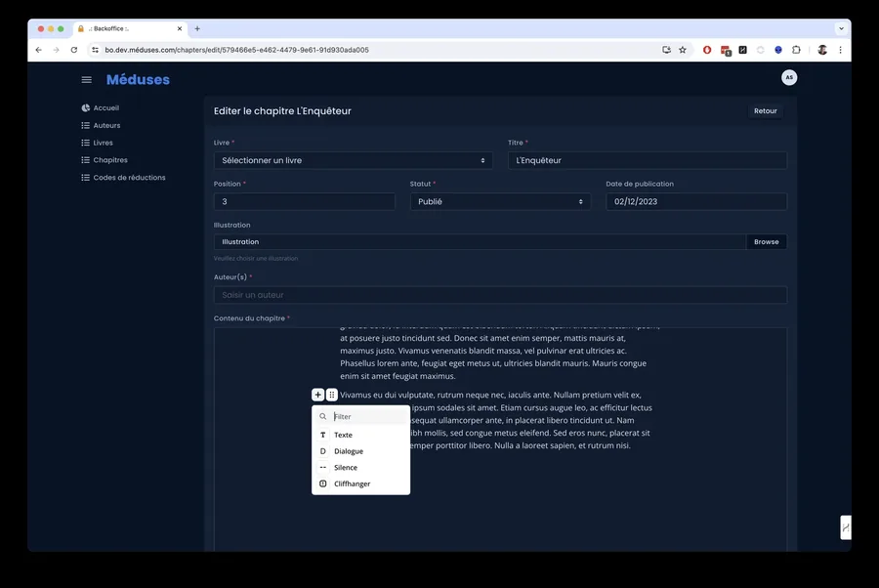Open the Chapitres section
This screenshot has height=588, width=879.
[105, 160]
